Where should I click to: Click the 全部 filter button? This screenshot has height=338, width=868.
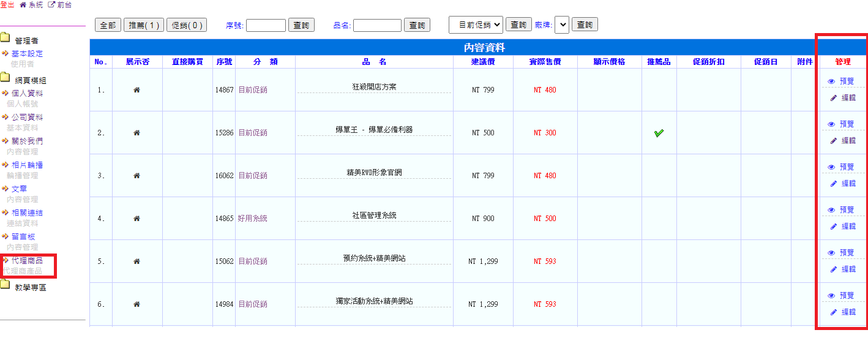(108, 25)
